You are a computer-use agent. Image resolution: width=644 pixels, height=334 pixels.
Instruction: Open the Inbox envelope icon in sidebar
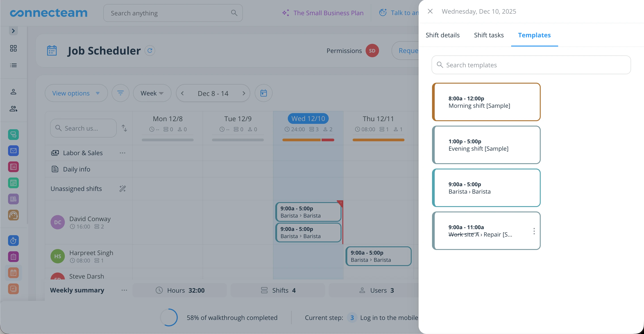click(13, 150)
